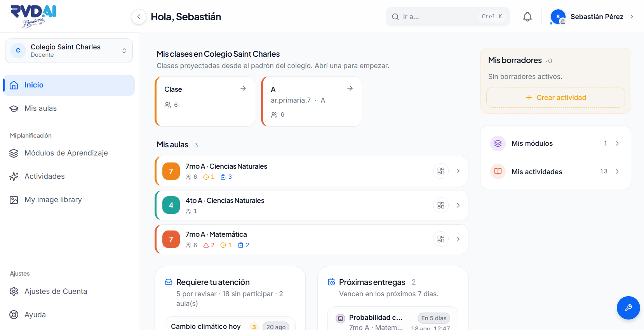Click the orange 7 badge for Ciencias Naturales
The image size is (644, 330).
[171, 171]
